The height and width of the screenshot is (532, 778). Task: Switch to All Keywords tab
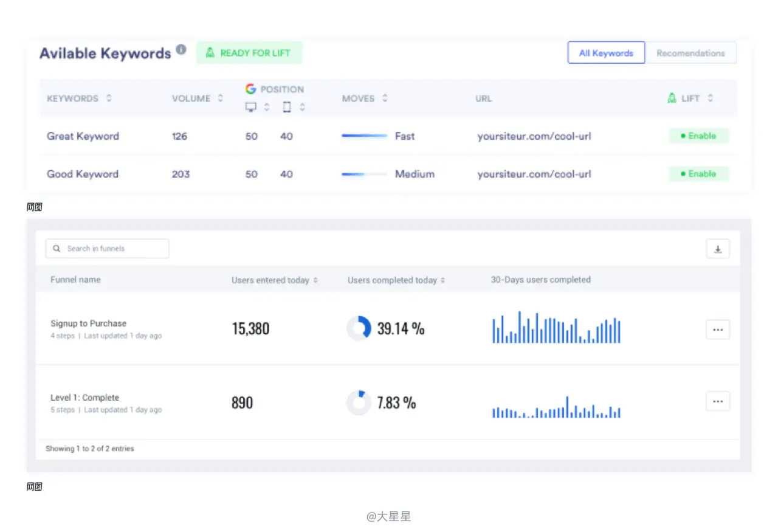pyautogui.click(x=606, y=53)
